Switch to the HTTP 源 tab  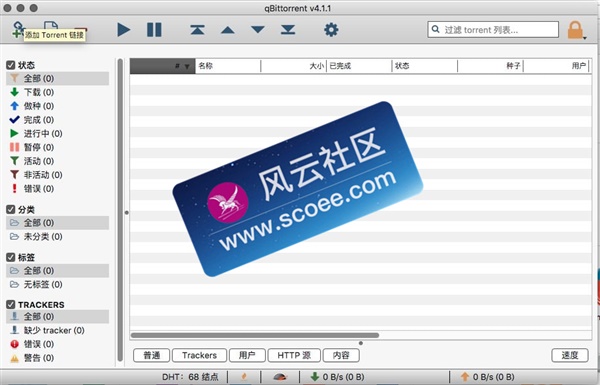pos(294,356)
